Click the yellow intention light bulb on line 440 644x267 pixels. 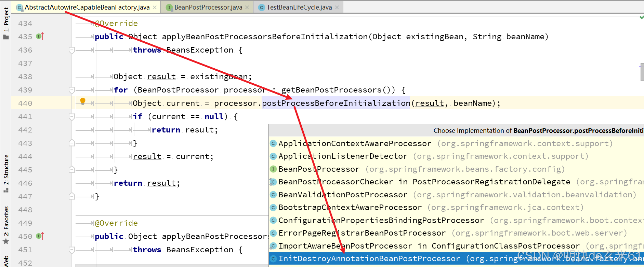83,101
